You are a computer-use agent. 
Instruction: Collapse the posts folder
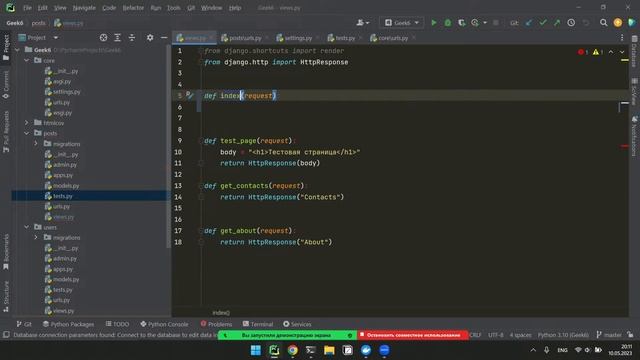coord(27,133)
